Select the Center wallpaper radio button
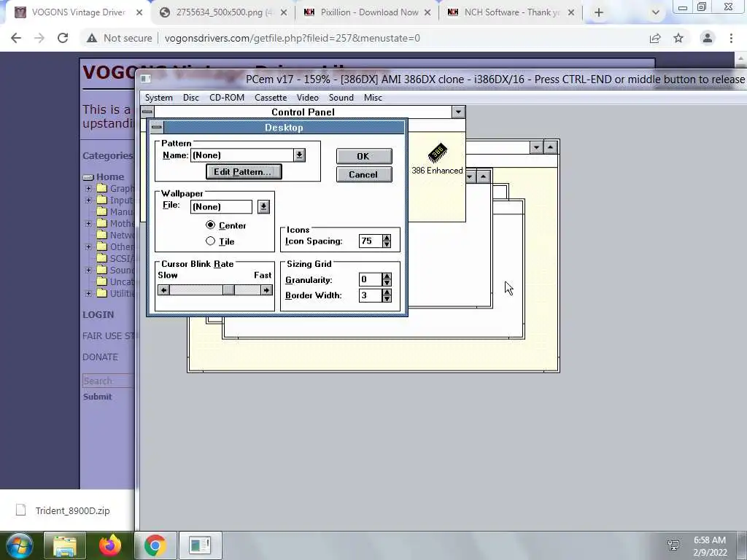Screen dimensions: 747x560 pyautogui.click(x=210, y=225)
